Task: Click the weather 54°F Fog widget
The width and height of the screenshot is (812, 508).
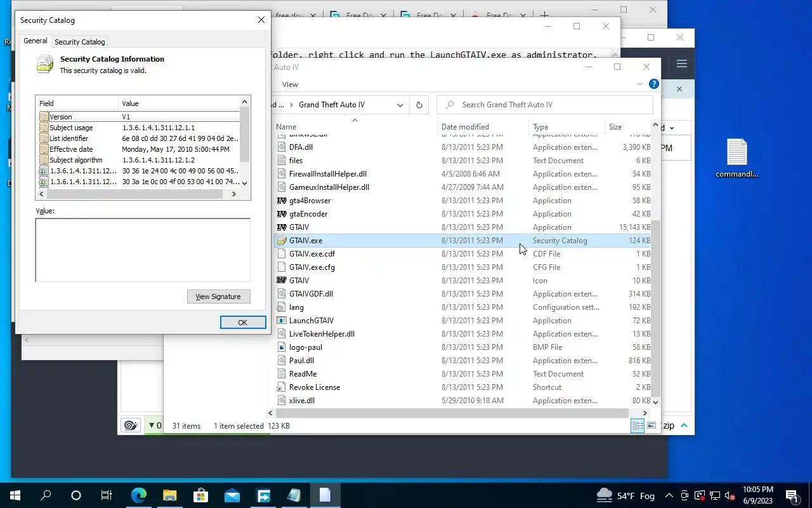Action: [625, 495]
